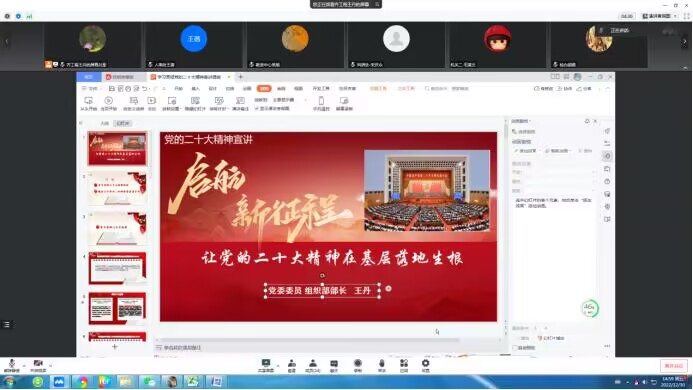
Task: Click the add new document tab plus button
Action: tap(240, 77)
